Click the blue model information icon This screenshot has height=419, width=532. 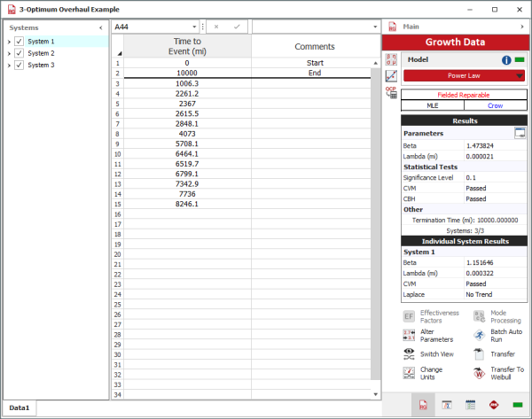[x=506, y=60]
